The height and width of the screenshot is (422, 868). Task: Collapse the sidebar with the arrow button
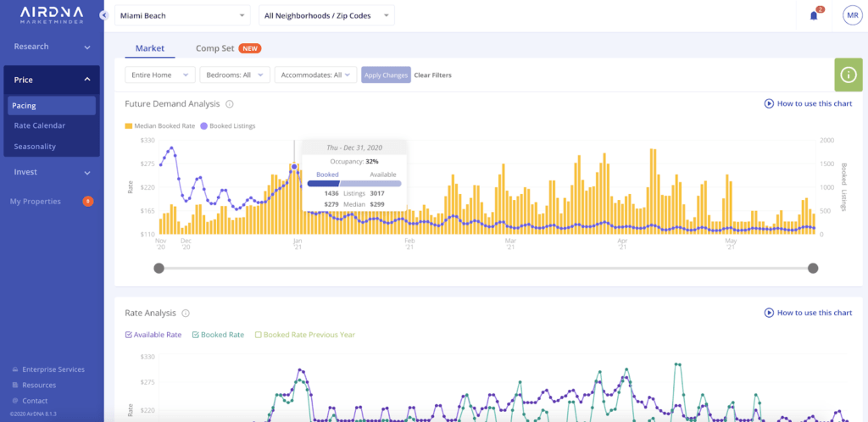coord(104,15)
